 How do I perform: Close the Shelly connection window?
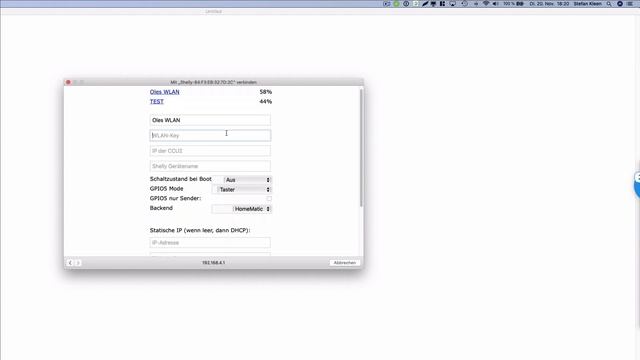click(x=68, y=82)
